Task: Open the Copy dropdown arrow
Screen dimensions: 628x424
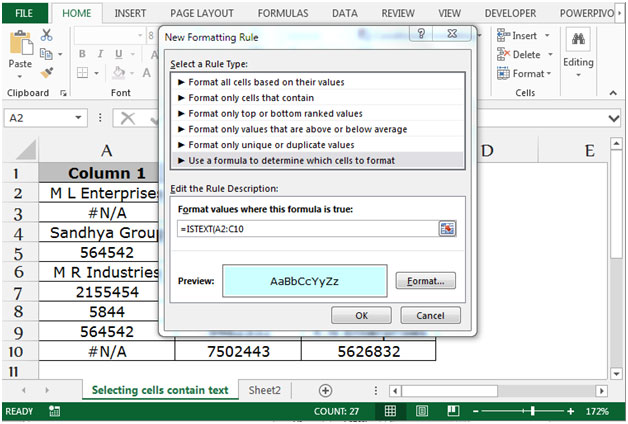Action: [60, 54]
